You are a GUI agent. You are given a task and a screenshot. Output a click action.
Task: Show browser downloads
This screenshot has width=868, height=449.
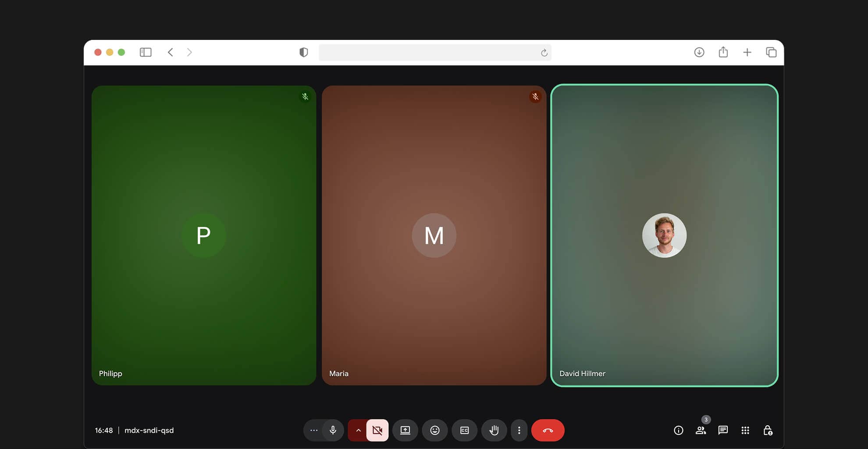(x=699, y=52)
